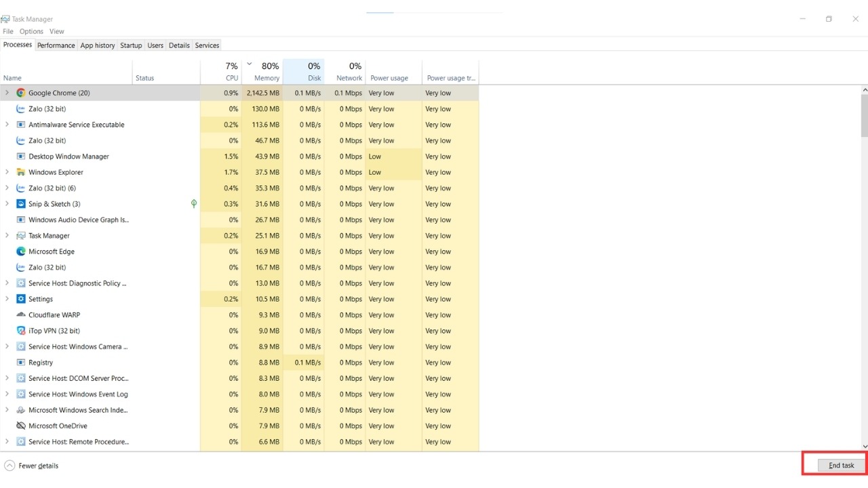Sort processes by Memory column header
Image resolution: width=868 pixels, height=488 pixels.
pyautogui.click(x=262, y=71)
